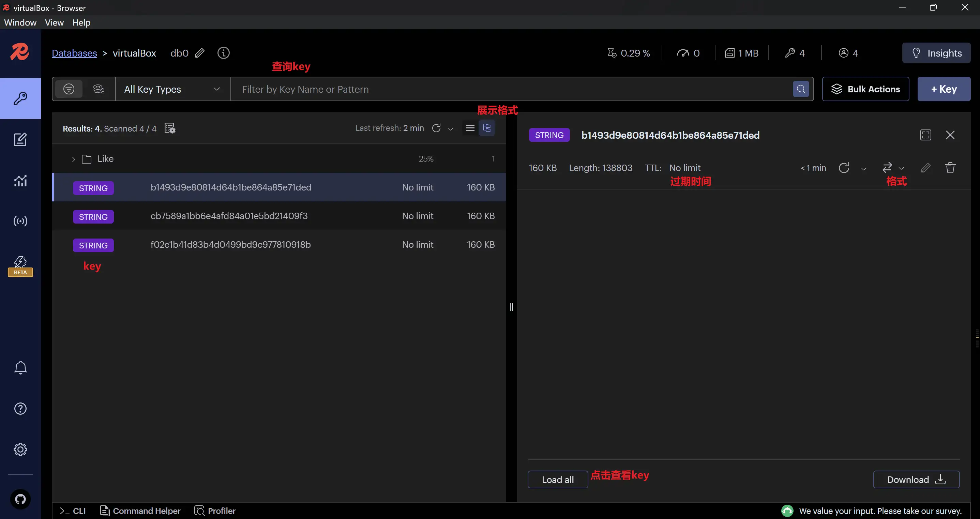Image resolution: width=980 pixels, height=519 pixels.
Task: Open the Analysis tools chart icon
Action: [20, 180]
